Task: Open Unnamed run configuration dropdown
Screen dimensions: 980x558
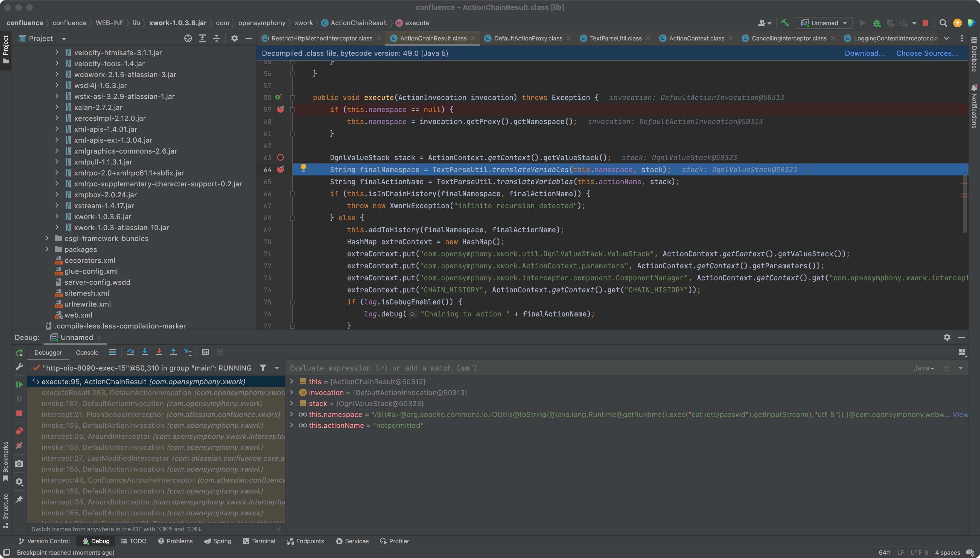Action: pos(824,23)
